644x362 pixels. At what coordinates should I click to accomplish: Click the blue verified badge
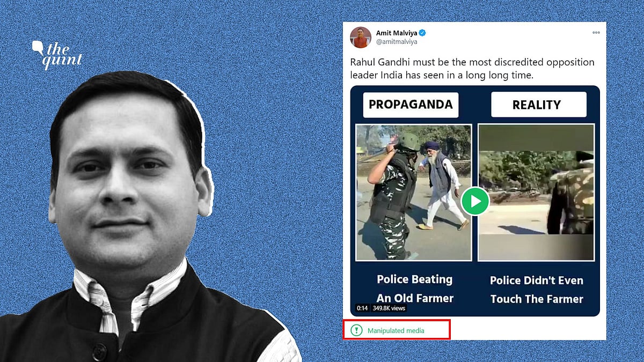422,33
